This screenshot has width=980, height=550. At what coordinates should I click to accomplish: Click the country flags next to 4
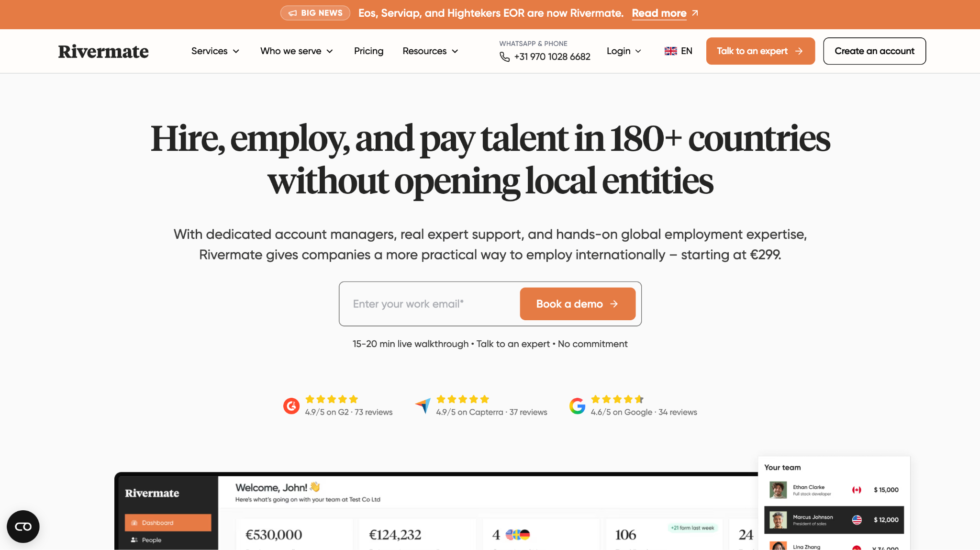(518, 535)
